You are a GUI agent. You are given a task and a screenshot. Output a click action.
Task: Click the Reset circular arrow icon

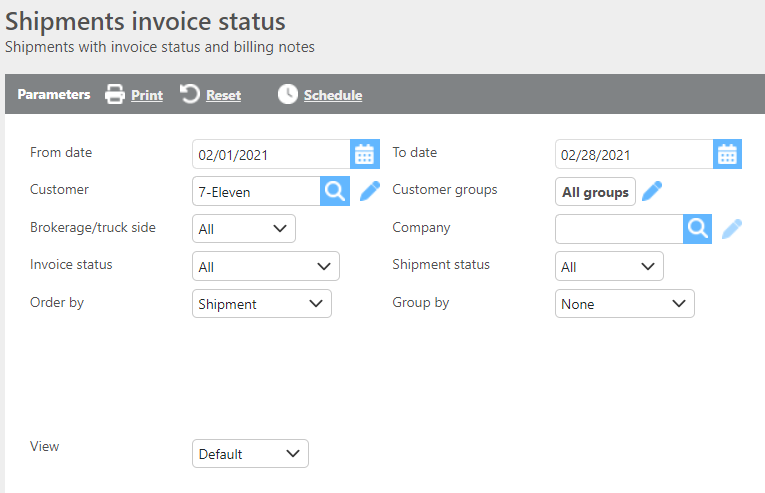190,94
